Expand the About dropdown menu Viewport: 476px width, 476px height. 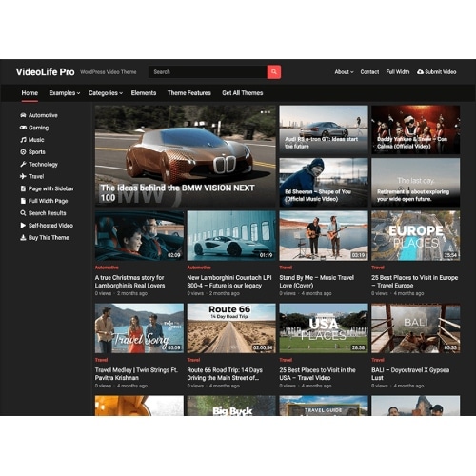344,72
